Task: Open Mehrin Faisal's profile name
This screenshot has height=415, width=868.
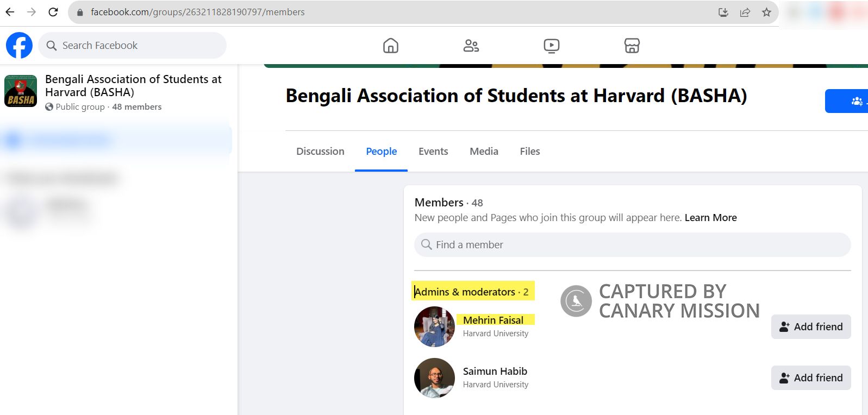Action: (x=493, y=320)
